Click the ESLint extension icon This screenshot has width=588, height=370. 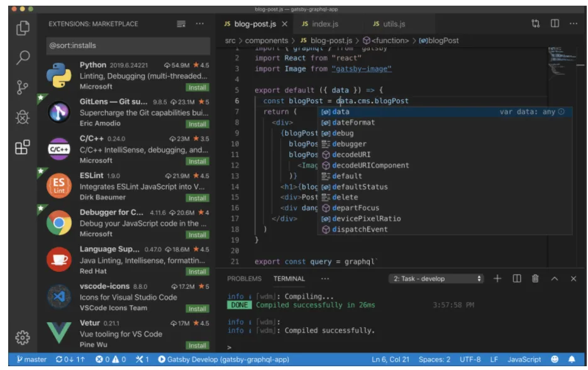tap(59, 186)
